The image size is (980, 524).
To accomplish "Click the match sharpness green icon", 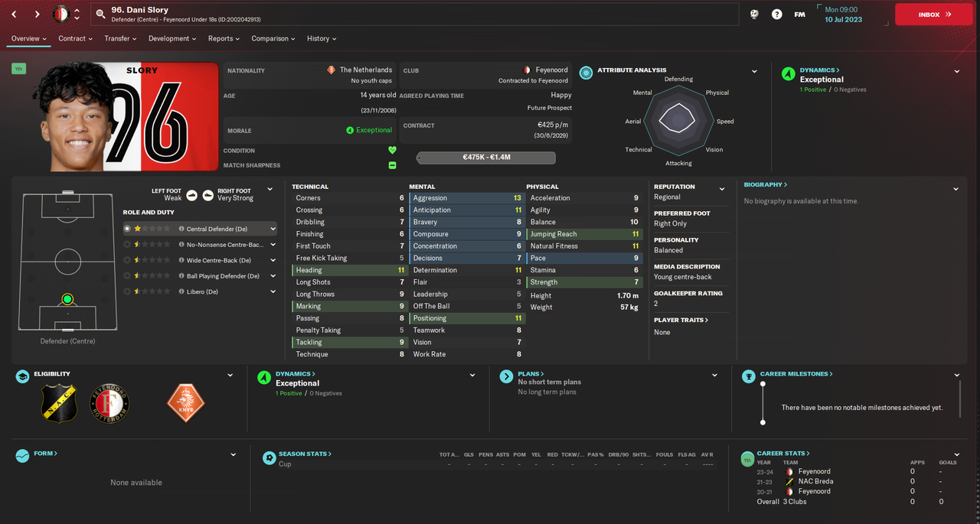I will coord(392,165).
